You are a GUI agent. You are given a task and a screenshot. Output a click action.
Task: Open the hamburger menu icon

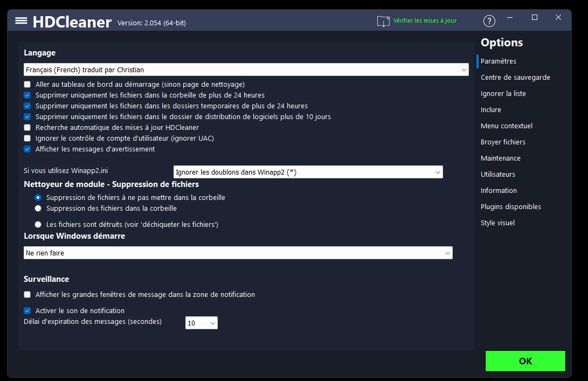21,20
